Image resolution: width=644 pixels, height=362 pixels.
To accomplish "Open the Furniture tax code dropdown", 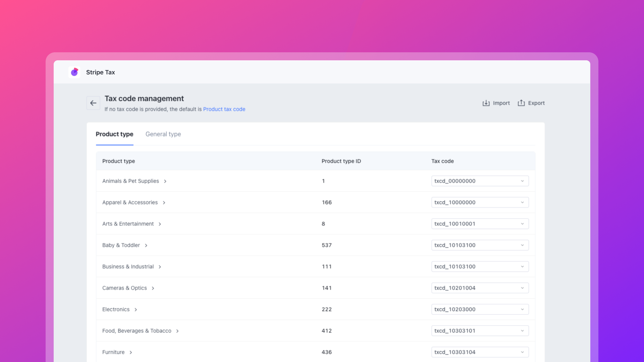I will click(480, 352).
